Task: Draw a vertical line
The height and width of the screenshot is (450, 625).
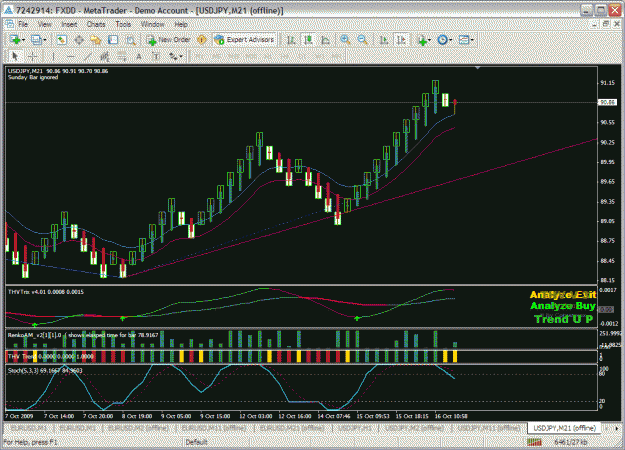Action: 53,56
